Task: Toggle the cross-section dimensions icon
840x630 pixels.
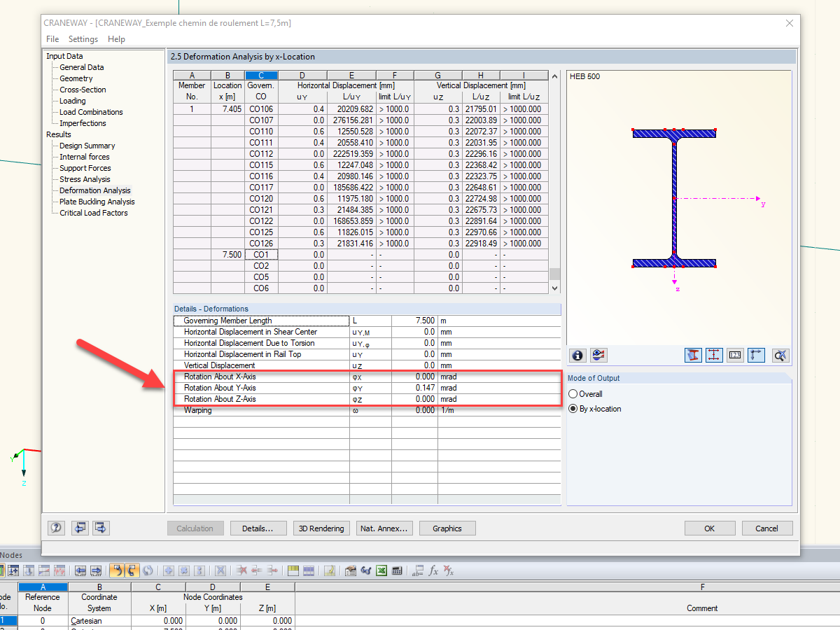Action: 714,355
